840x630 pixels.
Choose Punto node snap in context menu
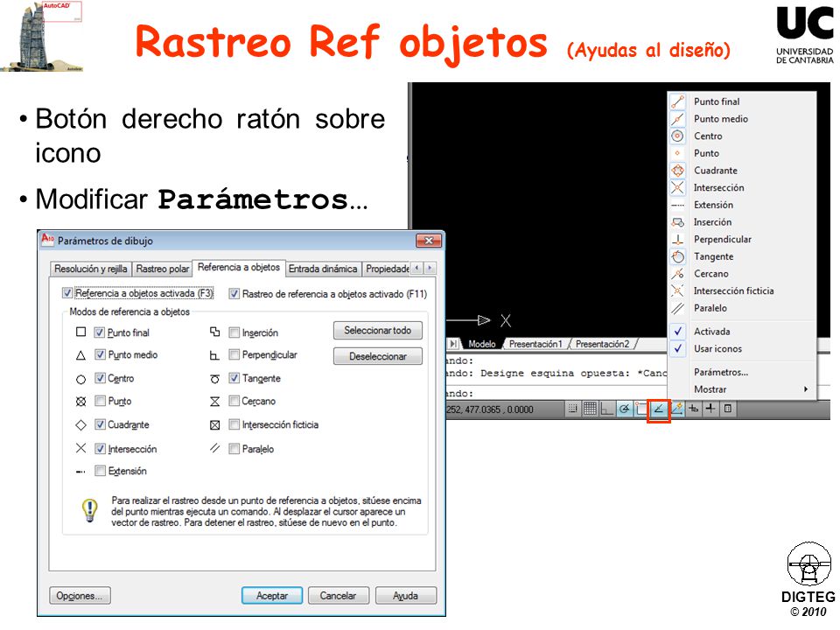[742, 152]
